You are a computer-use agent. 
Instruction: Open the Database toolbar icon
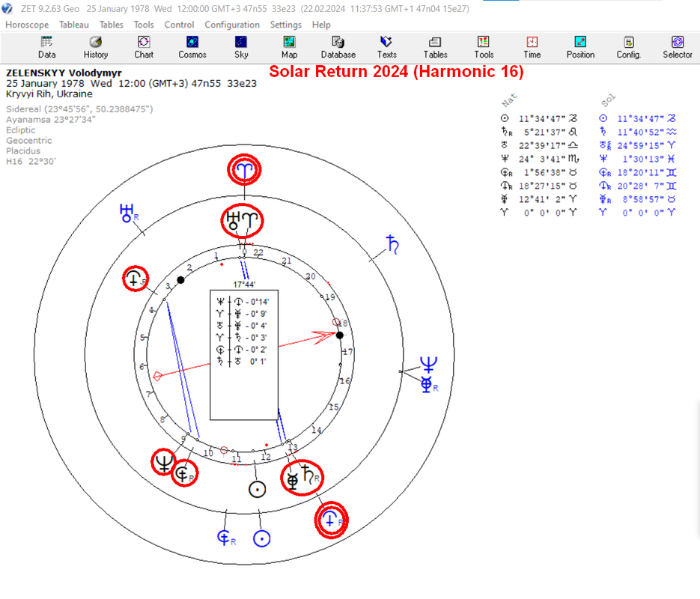coord(338,48)
